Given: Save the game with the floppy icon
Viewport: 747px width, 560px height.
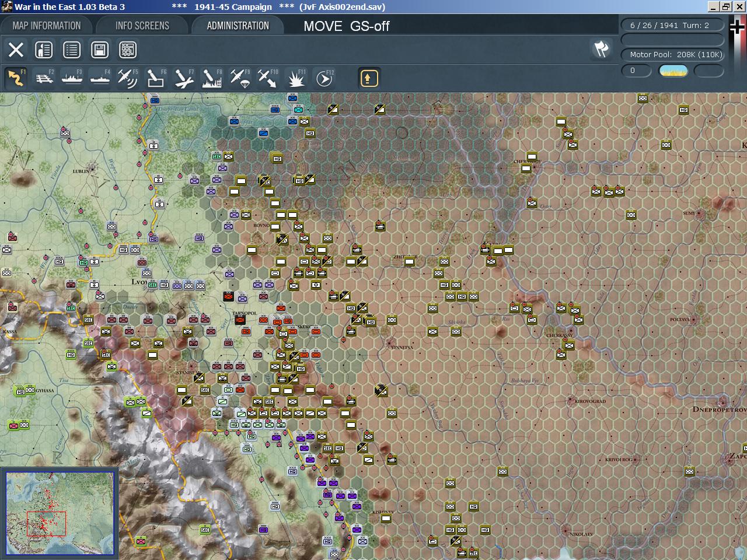Looking at the screenshot, I should click(x=100, y=50).
